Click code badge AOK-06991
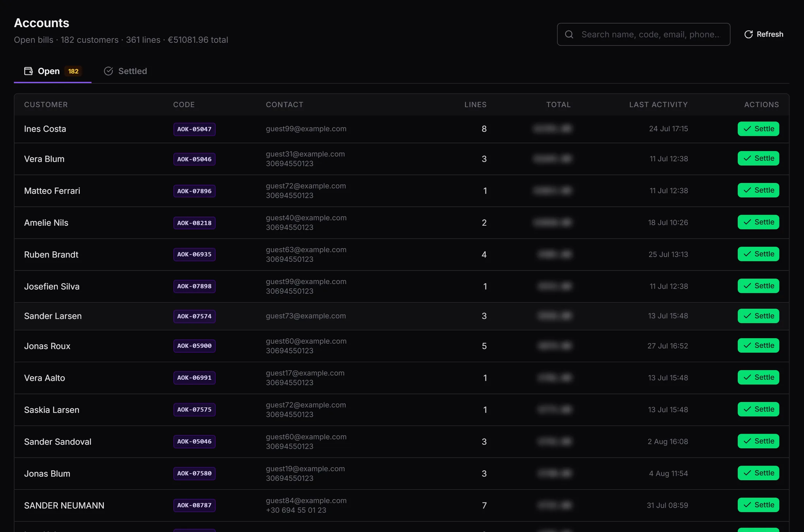 point(194,378)
